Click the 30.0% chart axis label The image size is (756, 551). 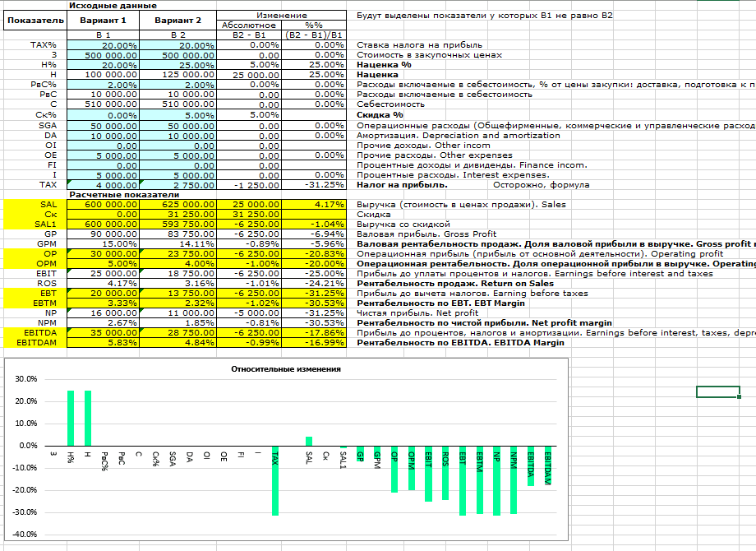pos(26,379)
